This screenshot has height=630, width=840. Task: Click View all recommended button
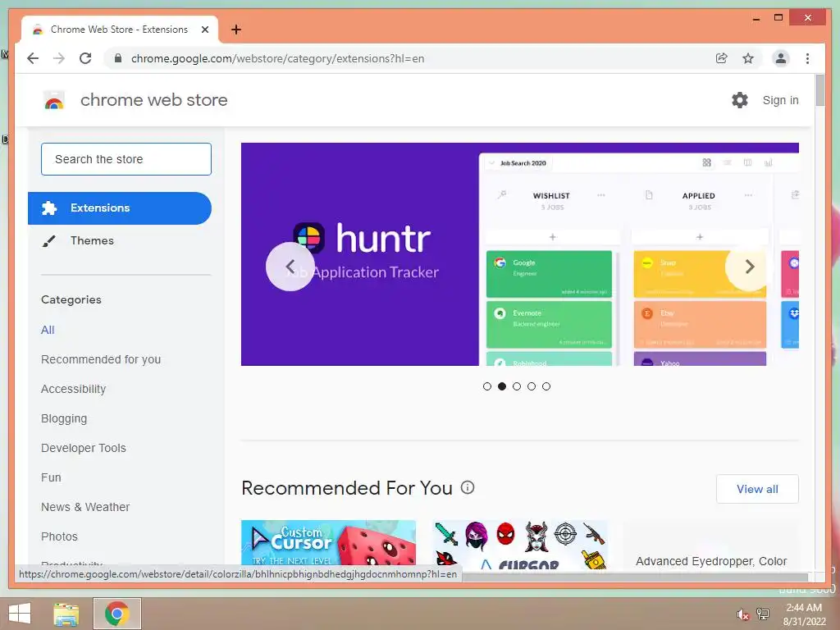757,489
